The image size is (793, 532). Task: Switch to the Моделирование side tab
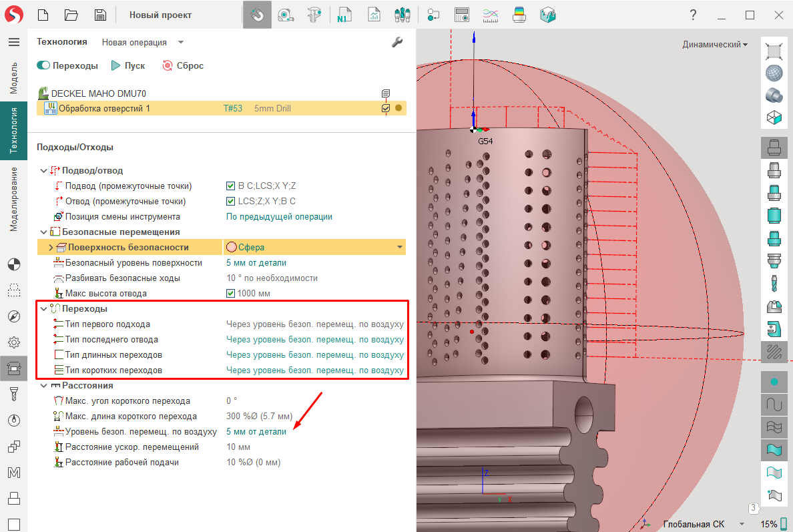tap(13, 199)
